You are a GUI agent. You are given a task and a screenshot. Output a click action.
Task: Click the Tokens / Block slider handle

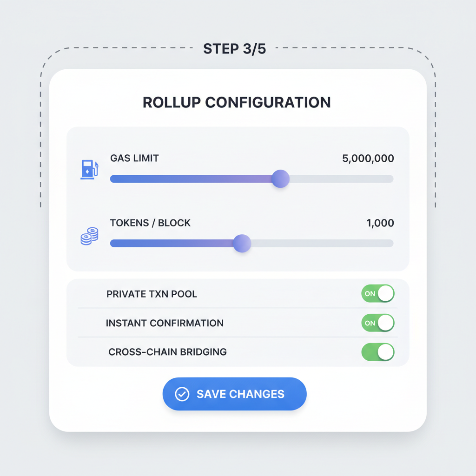242,243
